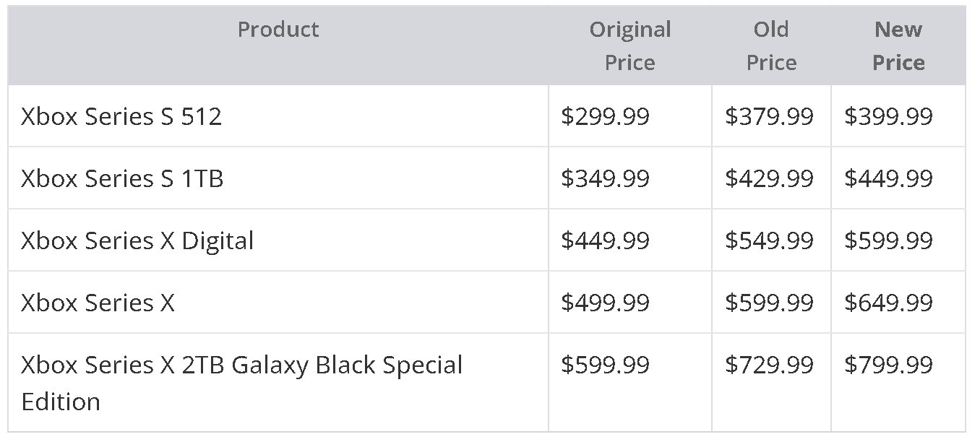The image size is (980, 442).
Task: Click the $799.99 new price value
Action: (888, 365)
